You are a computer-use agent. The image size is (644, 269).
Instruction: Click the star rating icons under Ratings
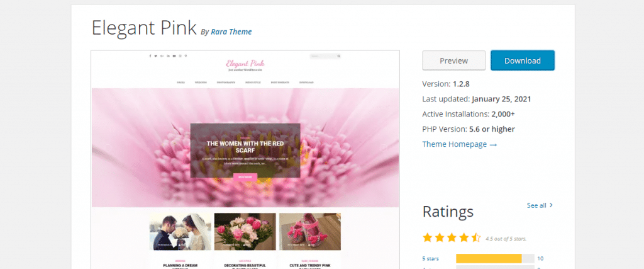[x=452, y=238]
